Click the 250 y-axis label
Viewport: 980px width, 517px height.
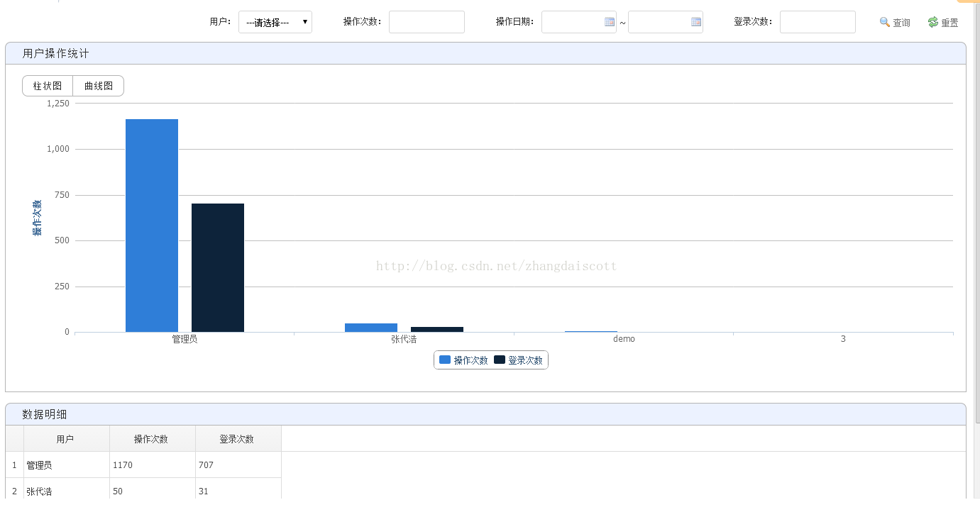pyautogui.click(x=62, y=287)
